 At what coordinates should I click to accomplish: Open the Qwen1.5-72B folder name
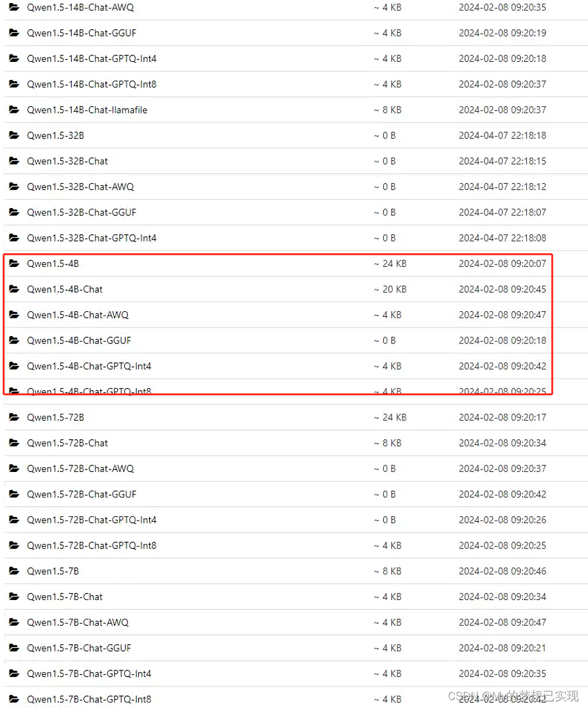click(x=56, y=417)
